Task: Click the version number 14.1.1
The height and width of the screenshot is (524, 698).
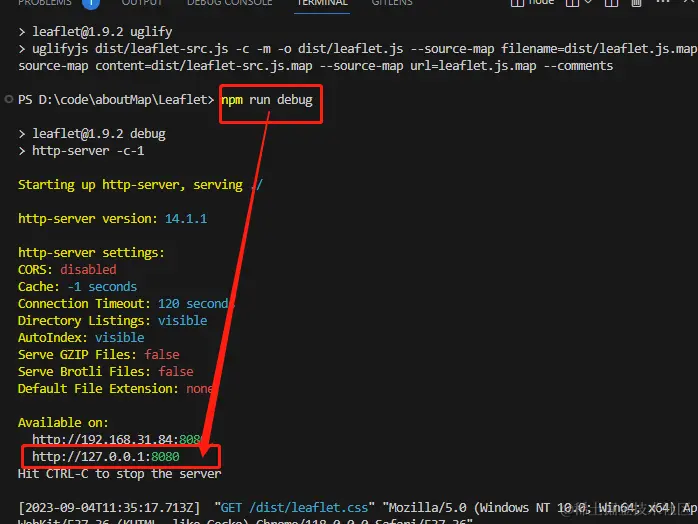Action: 186,219
